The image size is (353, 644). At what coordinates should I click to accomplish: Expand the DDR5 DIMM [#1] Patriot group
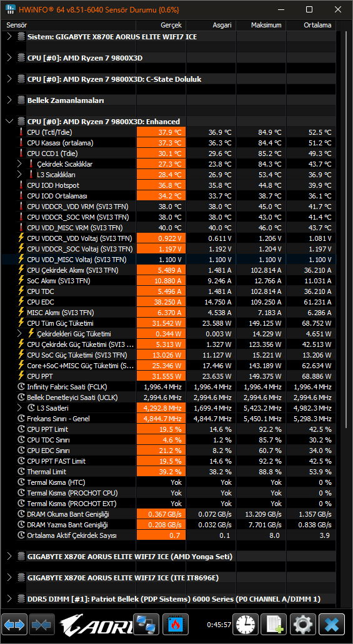pos(9,599)
